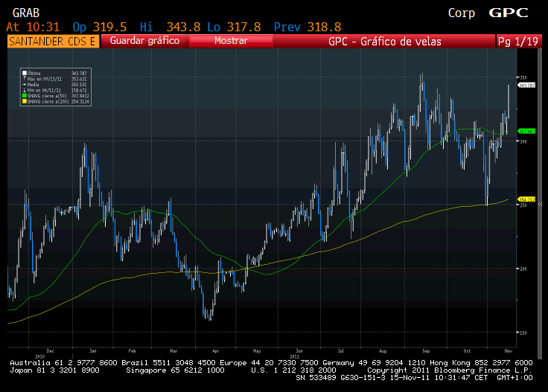Click the yellow SMAVG 200 axis tag

526,199
